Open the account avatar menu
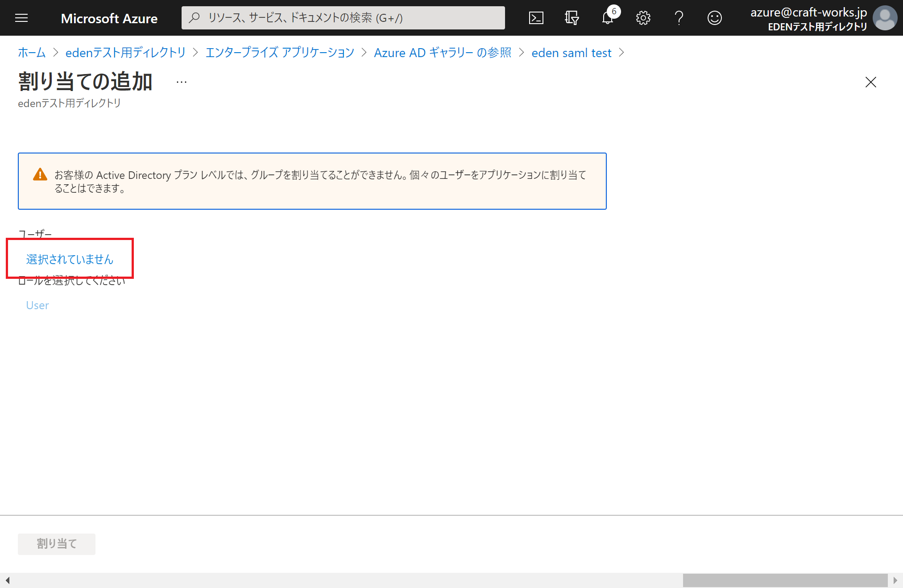This screenshot has height=588, width=903. 885,18
